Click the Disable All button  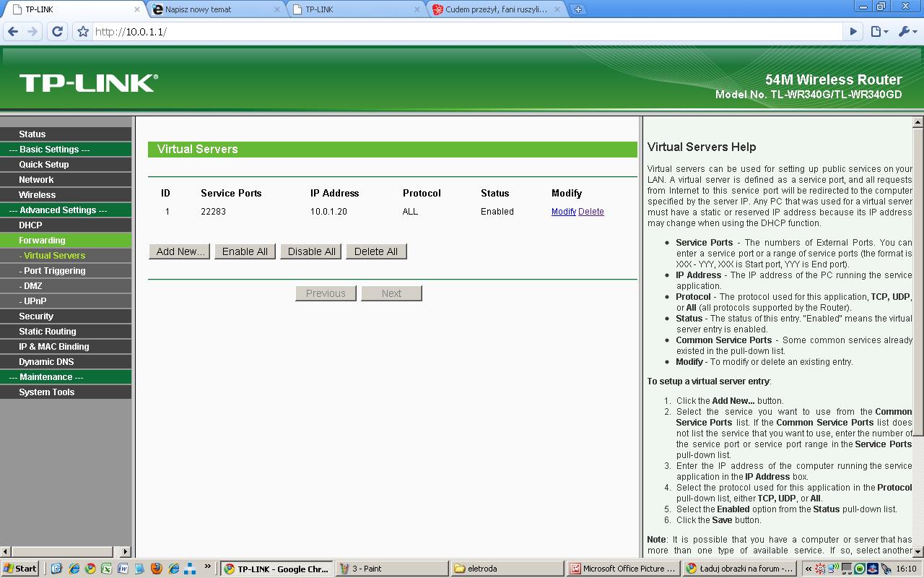pyautogui.click(x=311, y=251)
